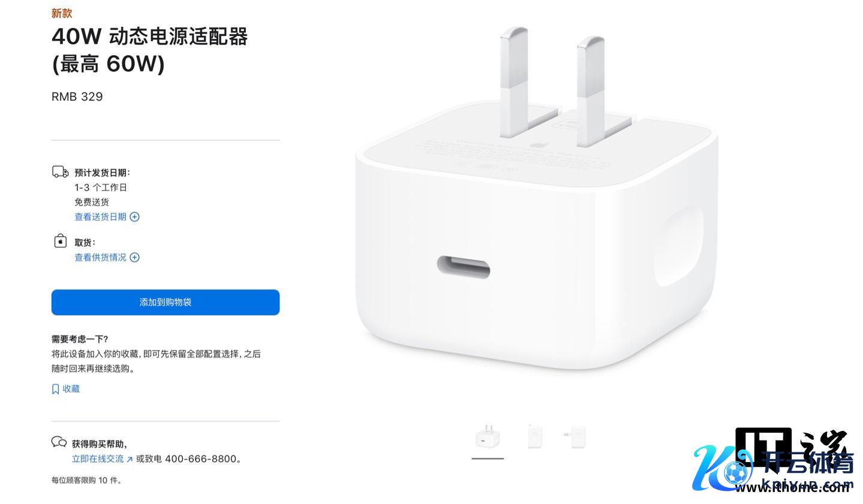The height and width of the screenshot is (504, 863).
Task: Add adapter to bag with 添加到购物袋
Action: (x=165, y=302)
